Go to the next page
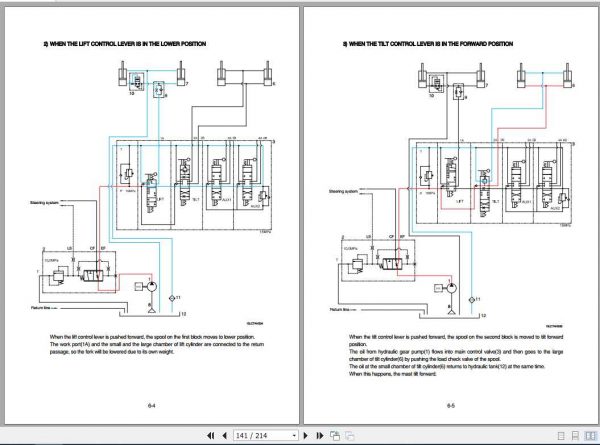Image resolution: width=600 pixels, height=445 pixels. (x=305, y=435)
